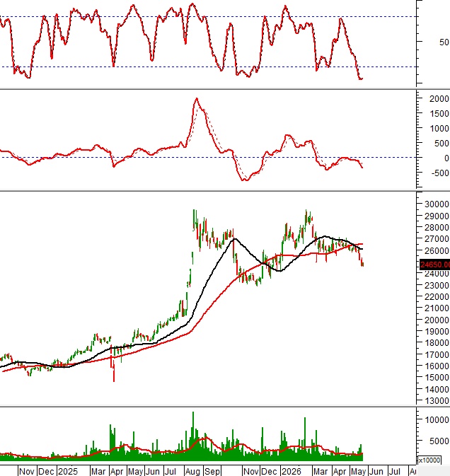Click the current price label 24650.00
The image size is (450, 476).
tap(435, 265)
